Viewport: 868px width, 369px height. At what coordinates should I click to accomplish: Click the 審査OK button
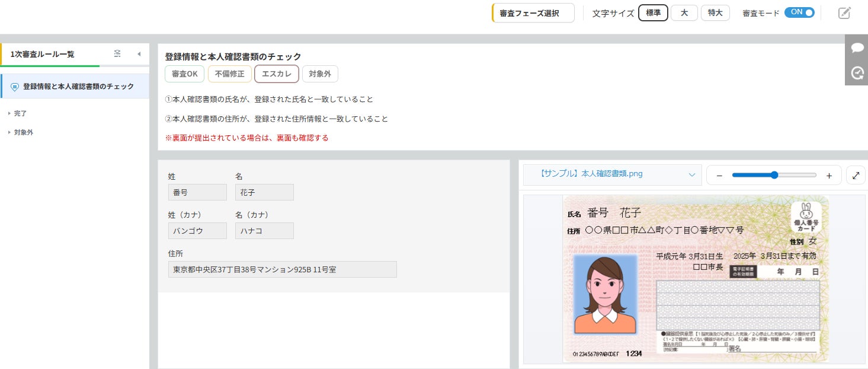click(x=185, y=74)
